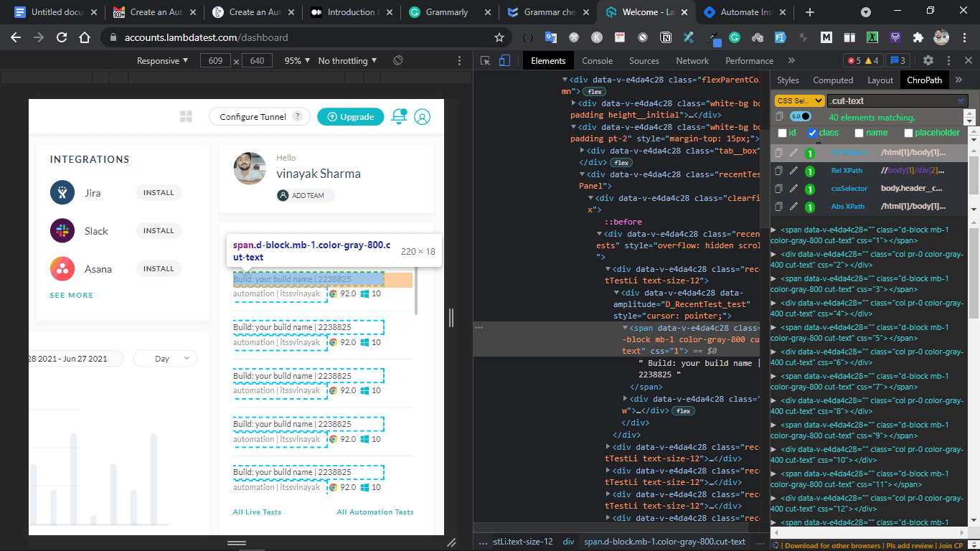Click the Rel XPath copy icon
Image resolution: width=980 pixels, height=551 pixels.
[x=778, y=171]
